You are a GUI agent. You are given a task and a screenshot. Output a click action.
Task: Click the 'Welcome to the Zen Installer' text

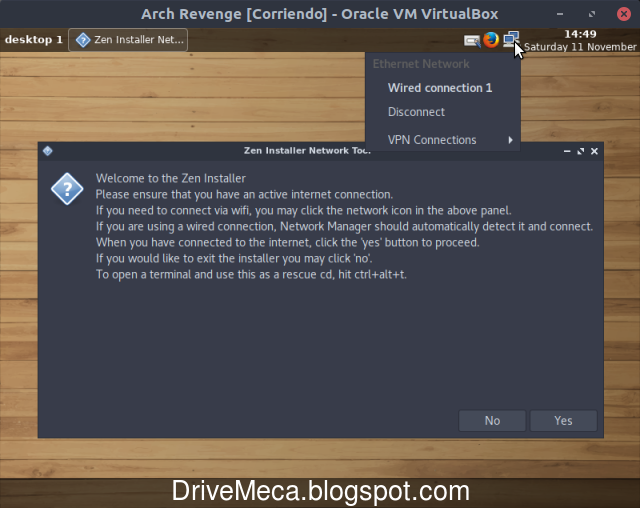click(171, 178)
